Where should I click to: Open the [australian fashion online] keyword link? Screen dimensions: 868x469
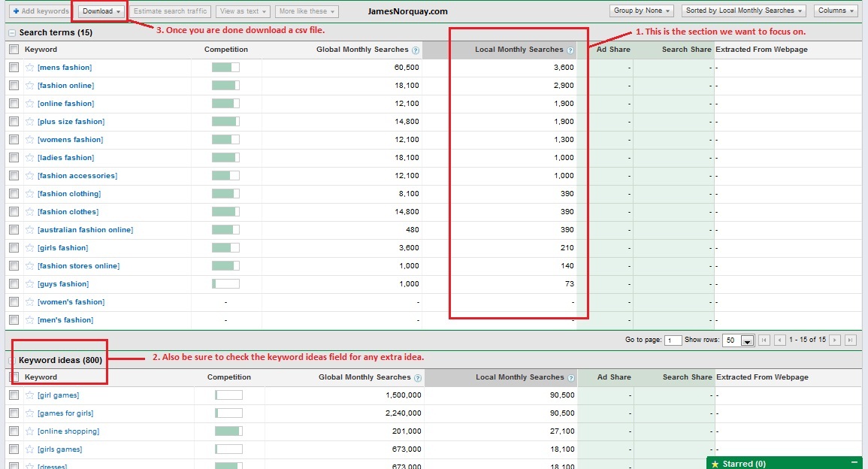85,230
